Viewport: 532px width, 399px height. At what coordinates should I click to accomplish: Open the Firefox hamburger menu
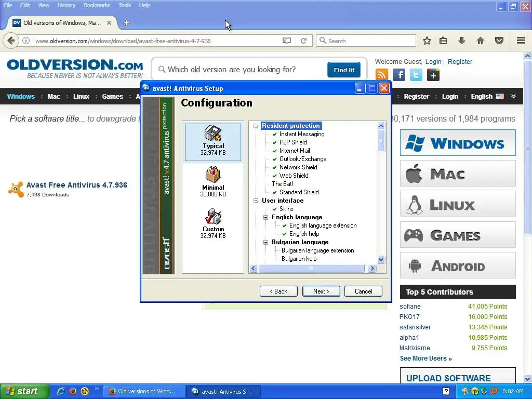point(521,41)
